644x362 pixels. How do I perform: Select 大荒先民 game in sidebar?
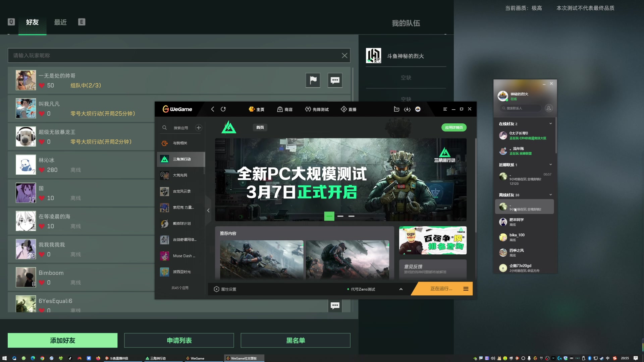tap(180, 175)
